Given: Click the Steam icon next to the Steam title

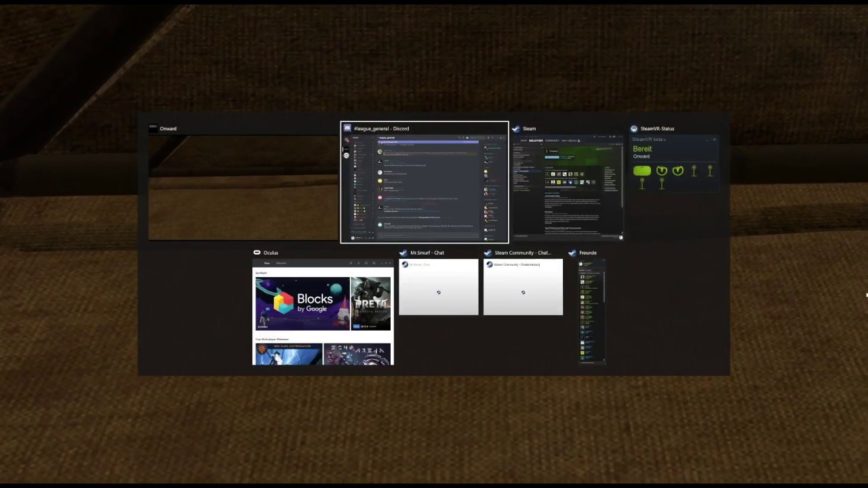Looking at the screenshot, I should click(x=516, y=128).
